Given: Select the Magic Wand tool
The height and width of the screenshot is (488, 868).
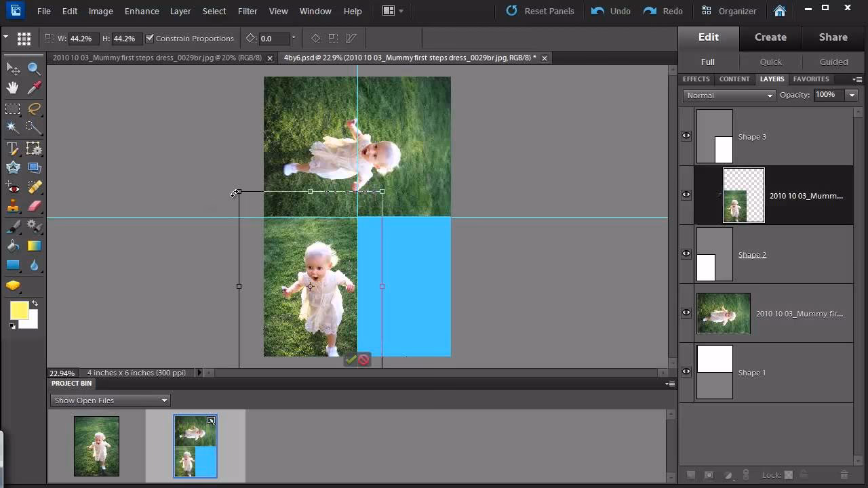Looking at the screenshot, I should pyautogui.click(x=12, y=127).
